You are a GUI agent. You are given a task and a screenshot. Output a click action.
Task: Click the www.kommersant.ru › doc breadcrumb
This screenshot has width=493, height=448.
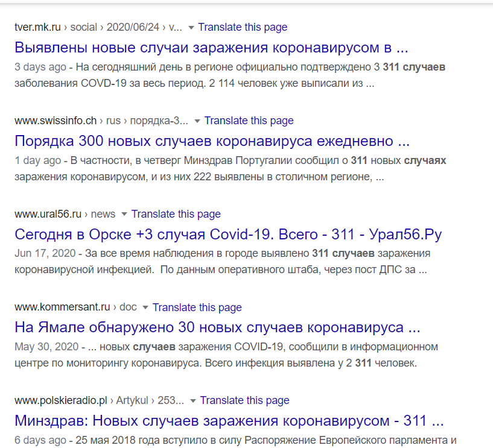(x=75, y=308)
